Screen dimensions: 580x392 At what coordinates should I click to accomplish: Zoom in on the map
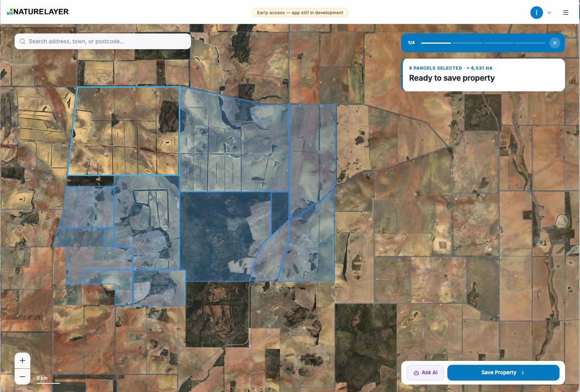(x=22, y=361)
